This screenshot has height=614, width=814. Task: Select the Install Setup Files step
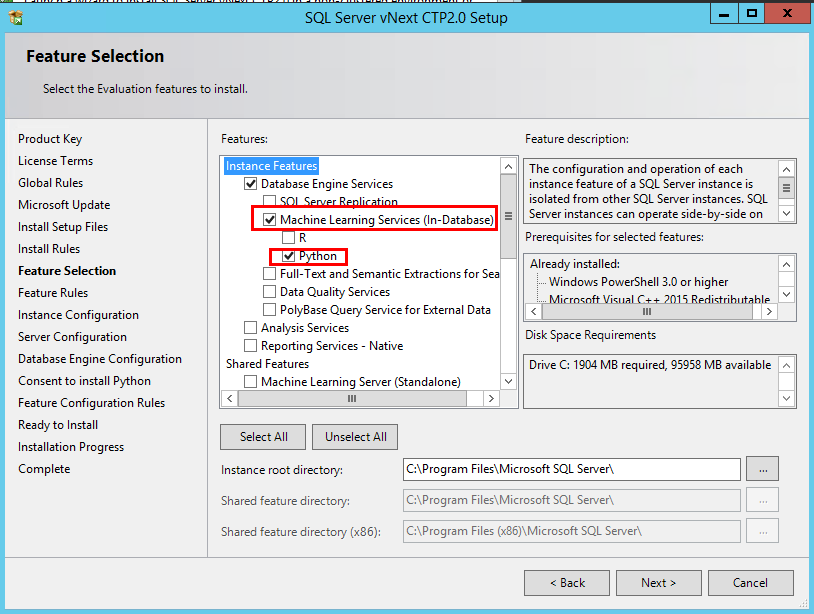(63, 227)
